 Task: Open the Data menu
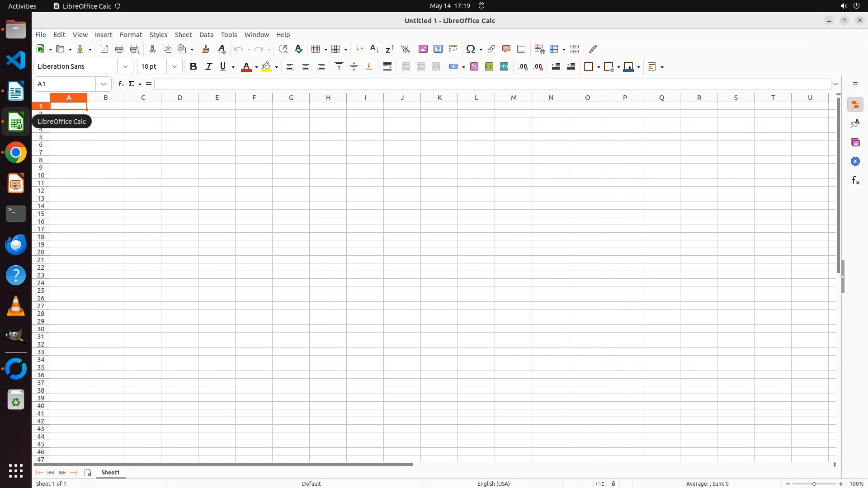206,35
